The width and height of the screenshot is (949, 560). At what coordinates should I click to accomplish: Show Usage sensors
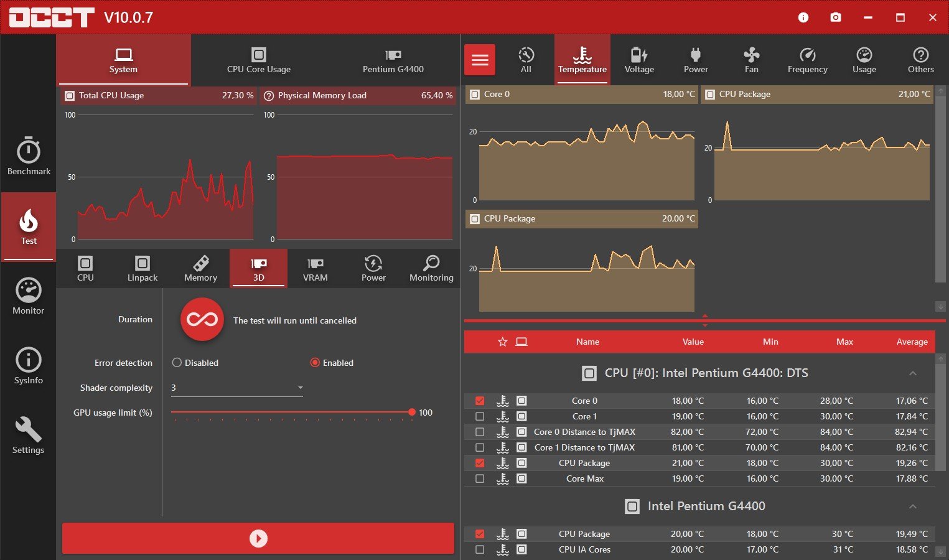point(864,60)
